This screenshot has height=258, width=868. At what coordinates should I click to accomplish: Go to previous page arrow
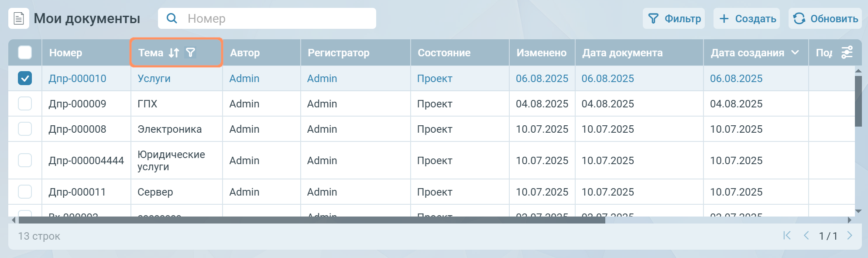(806, 236)
